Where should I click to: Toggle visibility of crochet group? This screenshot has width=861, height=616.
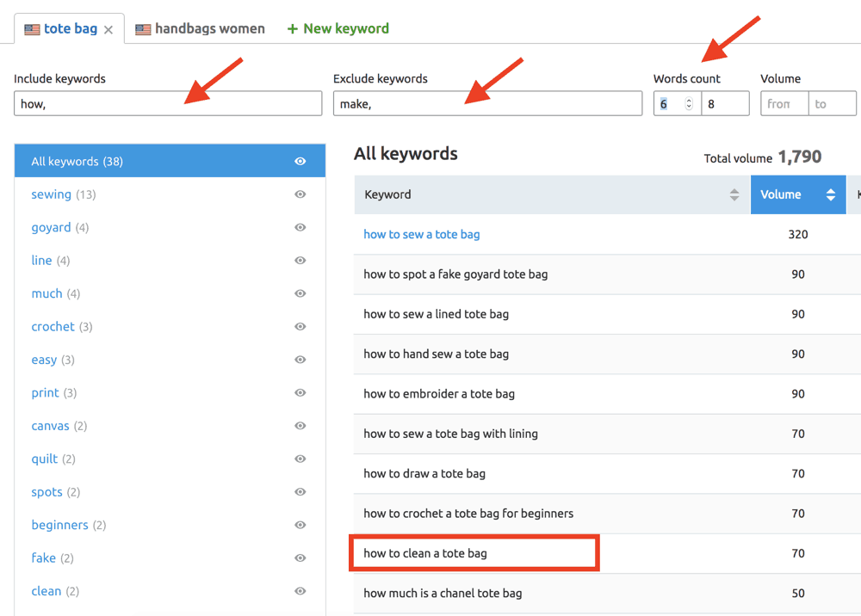click(x=300, y=327)
